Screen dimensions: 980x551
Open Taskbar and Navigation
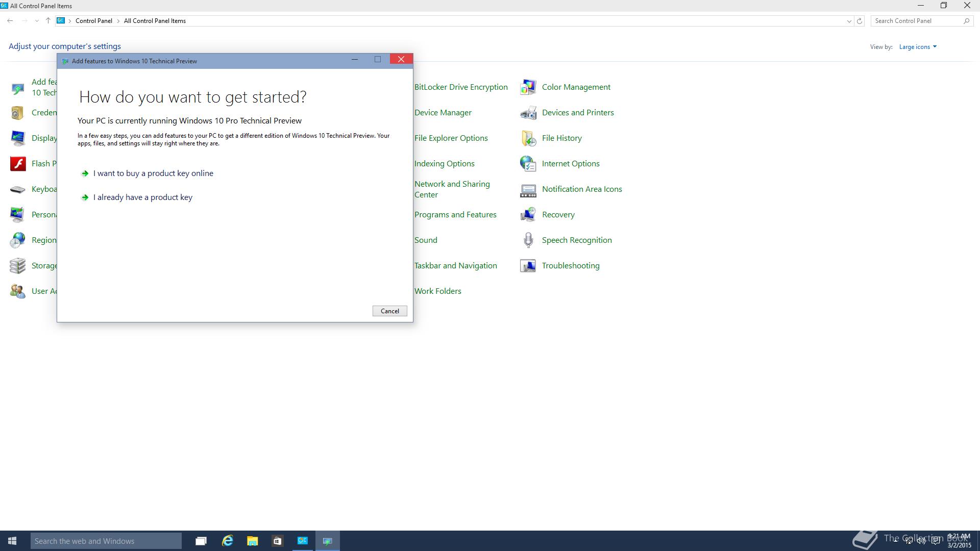point(456,266)
